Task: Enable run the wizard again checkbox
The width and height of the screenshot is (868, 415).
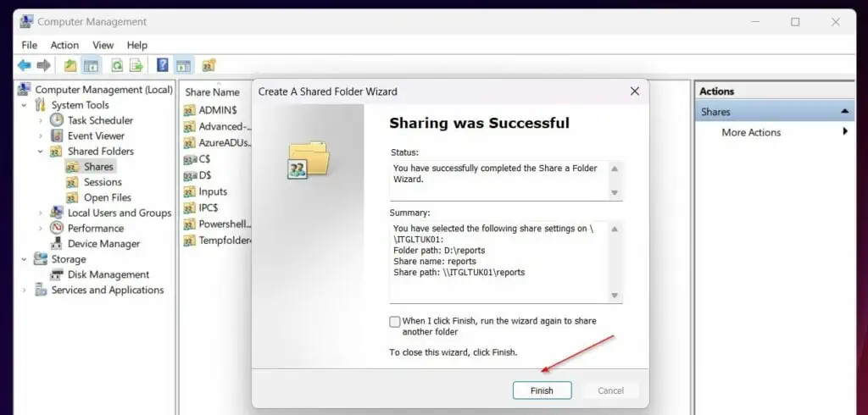Action: (395, 322)
